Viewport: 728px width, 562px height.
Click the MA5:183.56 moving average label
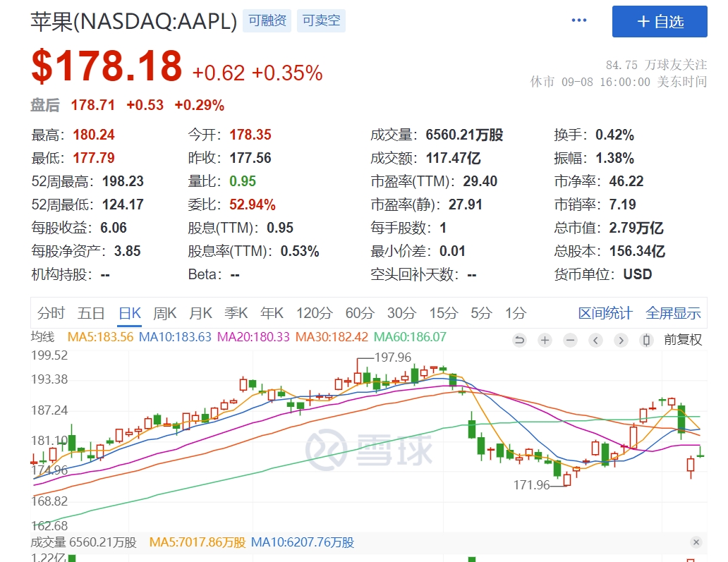[x=100, y=337]
